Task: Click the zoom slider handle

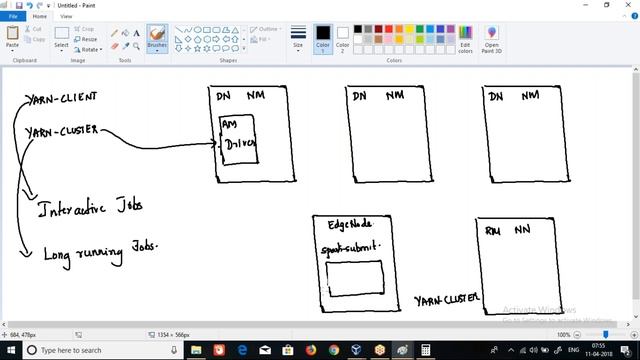Action: click(x=606, y=335)
